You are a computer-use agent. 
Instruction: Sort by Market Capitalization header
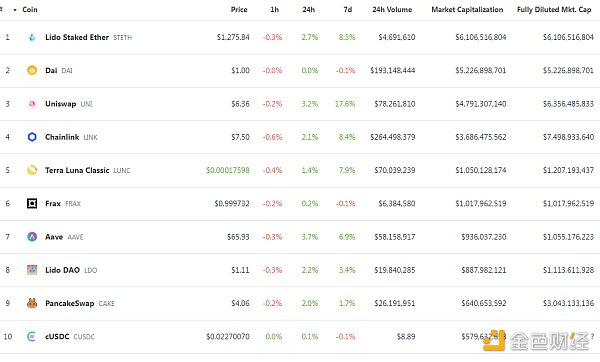point(467,10)
